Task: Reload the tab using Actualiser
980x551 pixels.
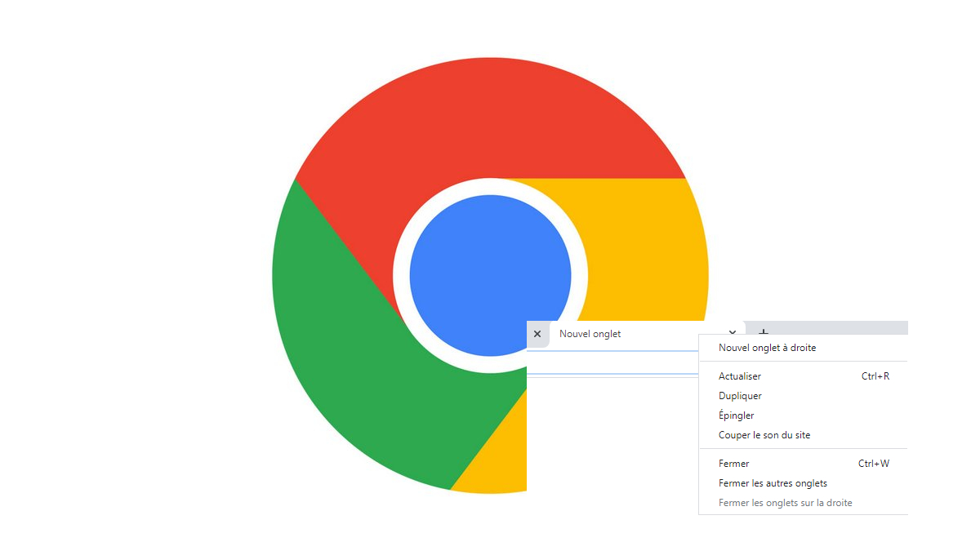Action: [x=740, y=376]
